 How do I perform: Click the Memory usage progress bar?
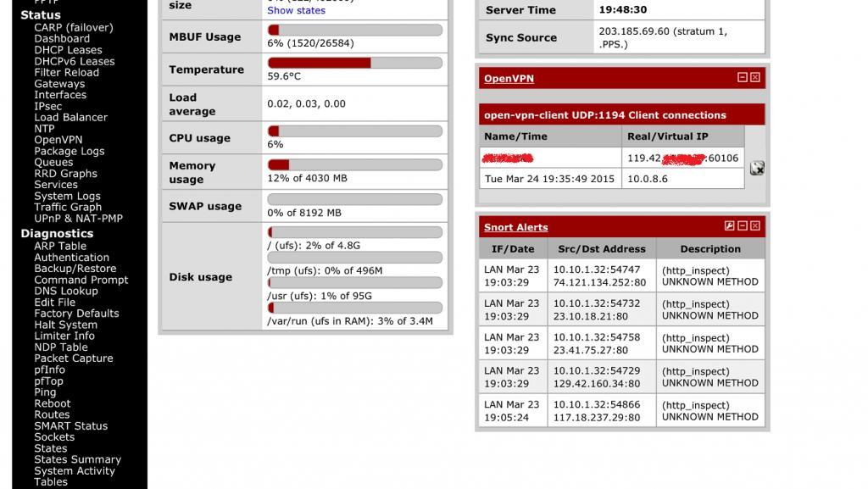[x=355, y=165]
